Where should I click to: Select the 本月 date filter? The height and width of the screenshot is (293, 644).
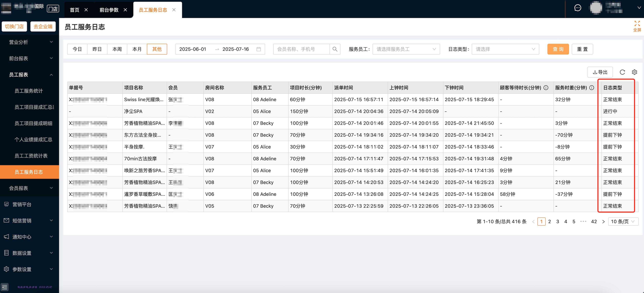click(137, 49)
